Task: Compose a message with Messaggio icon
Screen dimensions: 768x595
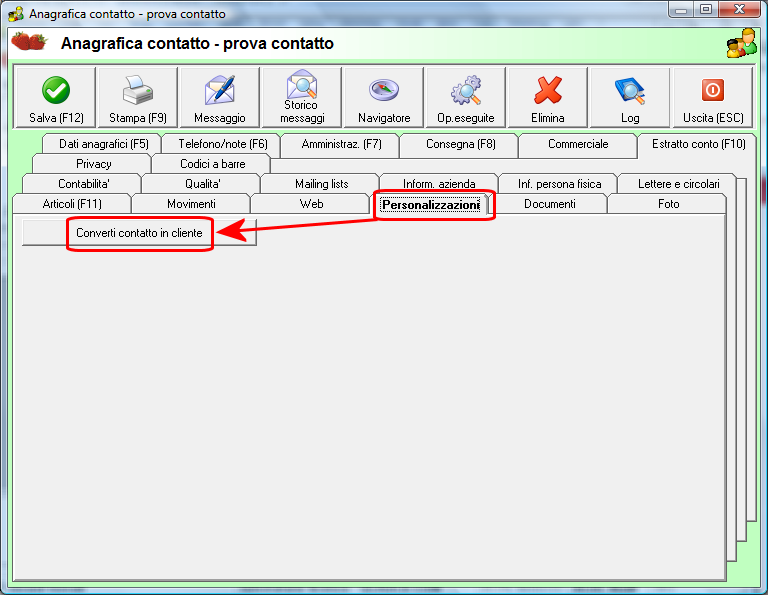Action: (x=219, y=98)
